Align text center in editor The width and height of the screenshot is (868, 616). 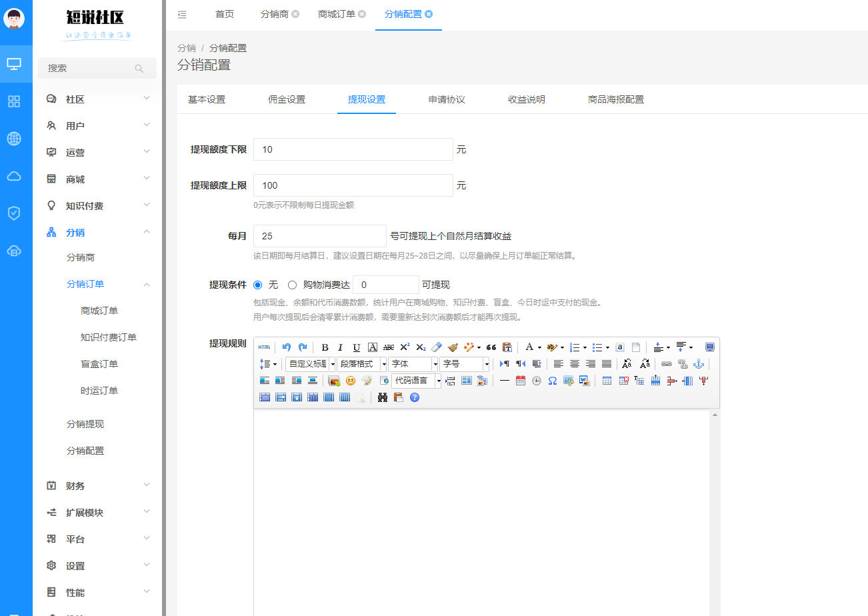point(575,364)
